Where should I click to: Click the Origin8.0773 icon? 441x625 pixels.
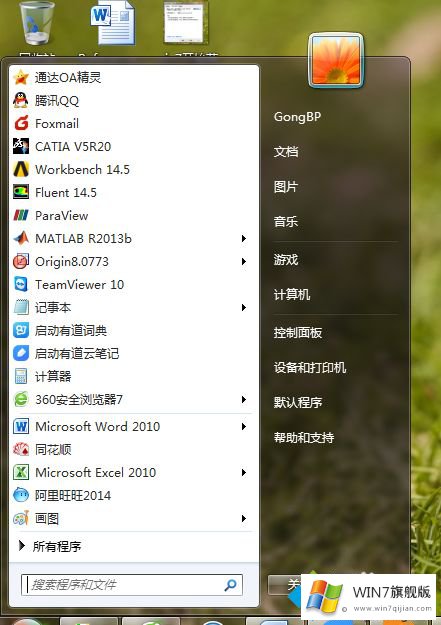click(x=21, y=261)
